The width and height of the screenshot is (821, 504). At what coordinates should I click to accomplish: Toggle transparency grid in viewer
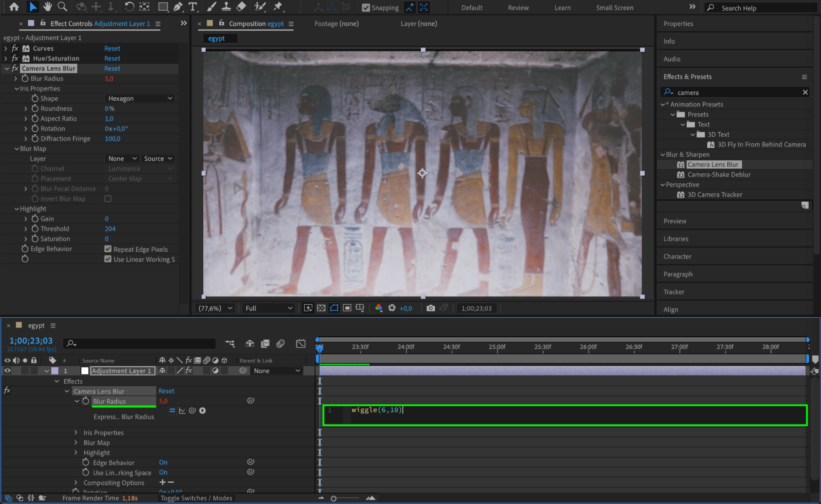pyautogui.click(x=321, y=308)
